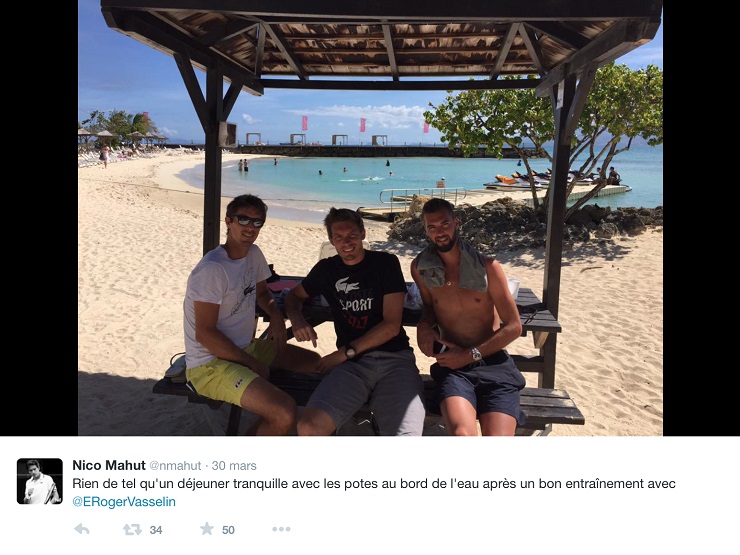
Task: Click the reply arrow icon under the tweet
Action: [x=82, y=529]
